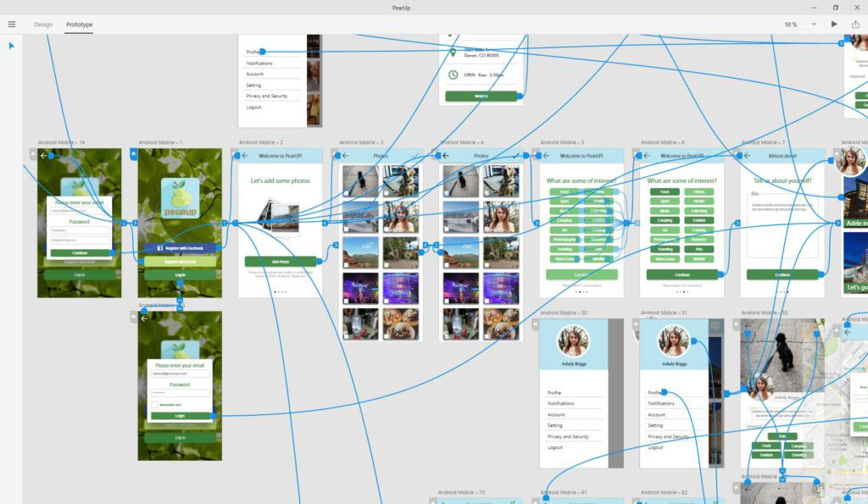
Task: Click Login button on lower login artboard
Action: [180, 415]
